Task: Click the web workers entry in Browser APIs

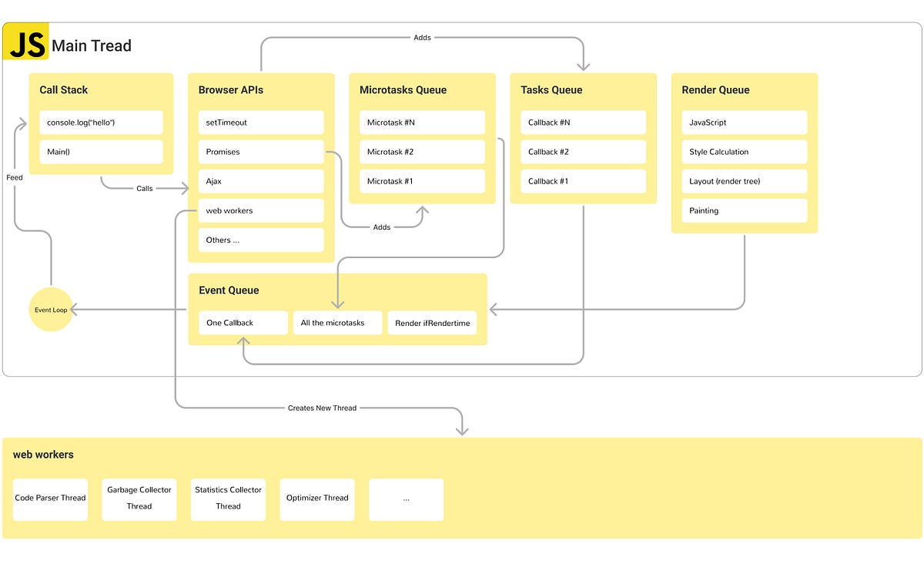Action: coord(260,210)
